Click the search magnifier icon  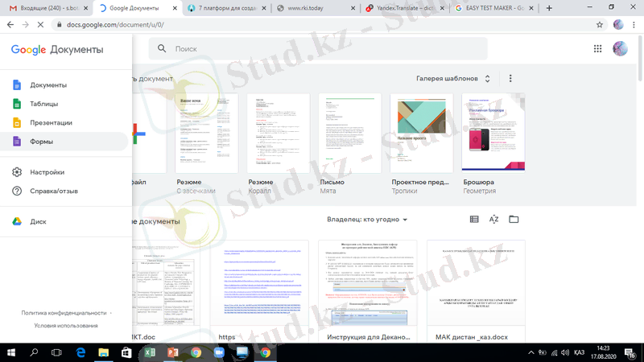[162, 48]
